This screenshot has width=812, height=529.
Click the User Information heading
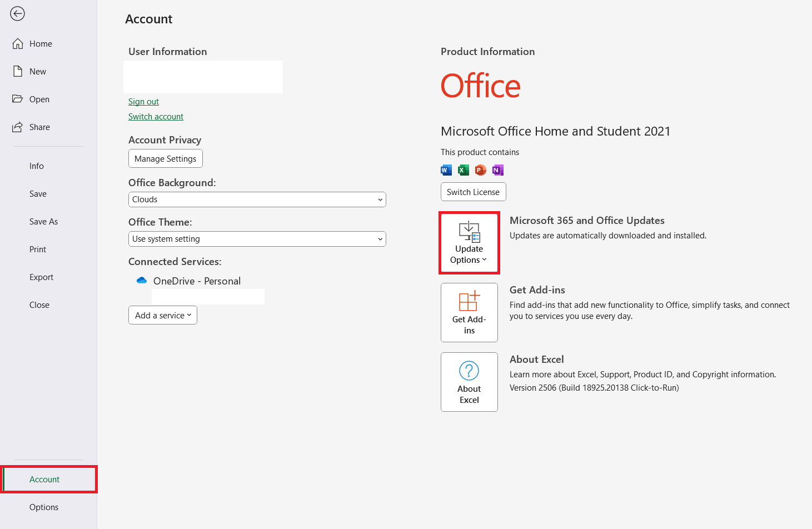168,52
